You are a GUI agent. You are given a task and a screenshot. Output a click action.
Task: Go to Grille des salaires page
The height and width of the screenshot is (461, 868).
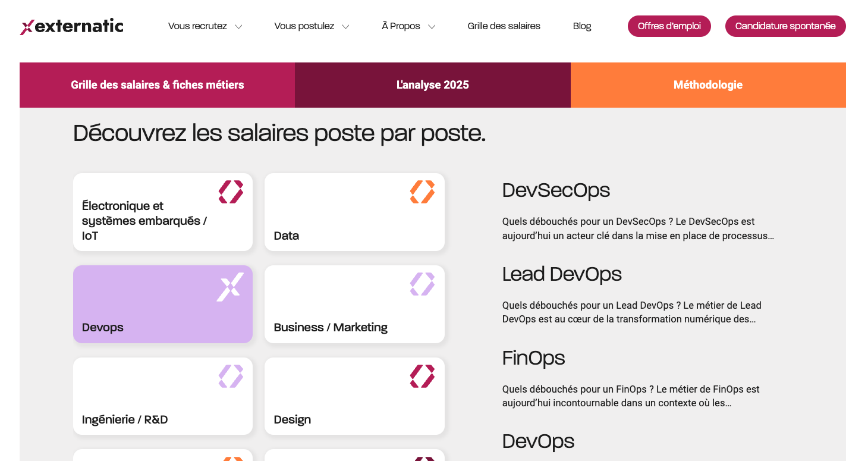504,26
